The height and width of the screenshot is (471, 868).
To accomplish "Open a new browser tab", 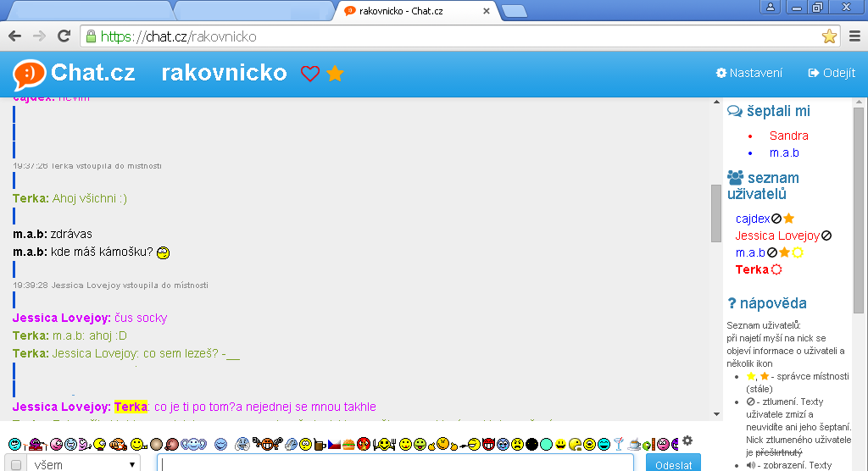I will pyautogui.click(x=514, y=11).
